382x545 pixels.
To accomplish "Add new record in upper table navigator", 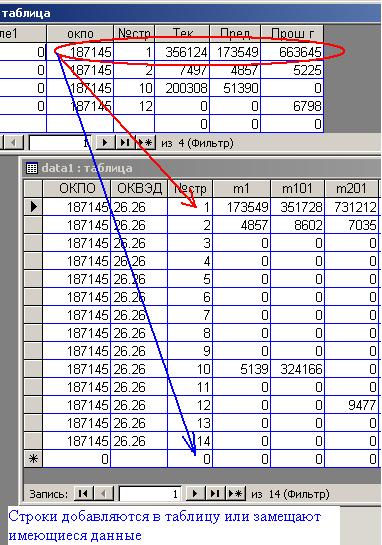I will (x=145, y=143).
